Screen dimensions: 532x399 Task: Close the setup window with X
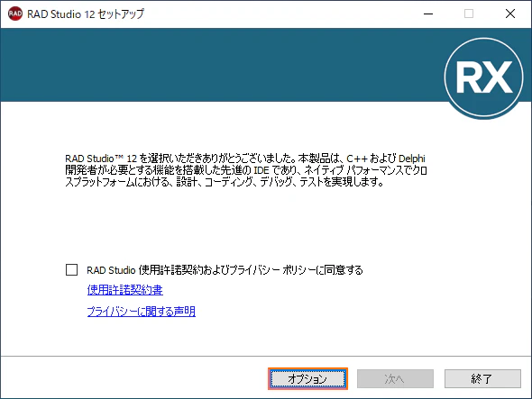pyautogui.click(x=510, y=14)
